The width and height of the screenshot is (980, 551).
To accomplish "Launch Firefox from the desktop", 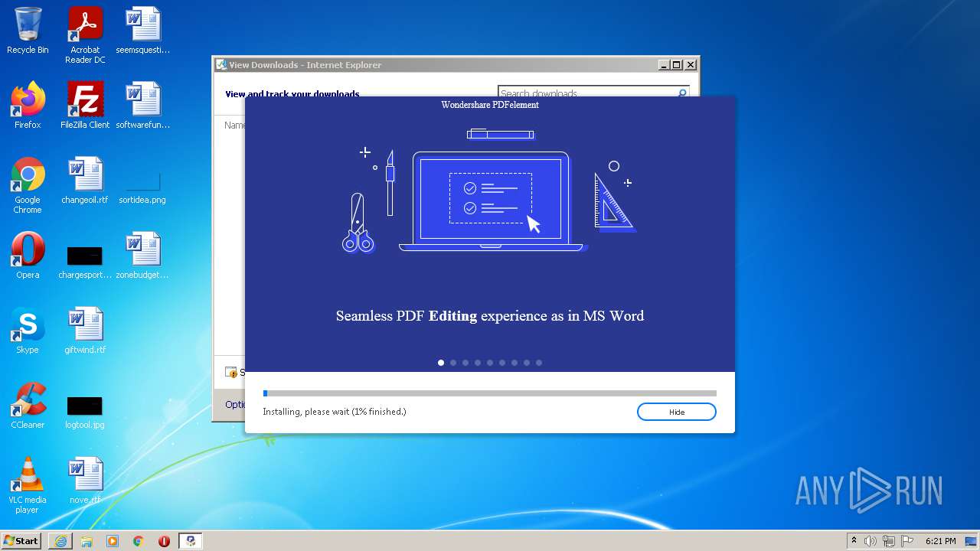I will [x=28, y=106].
